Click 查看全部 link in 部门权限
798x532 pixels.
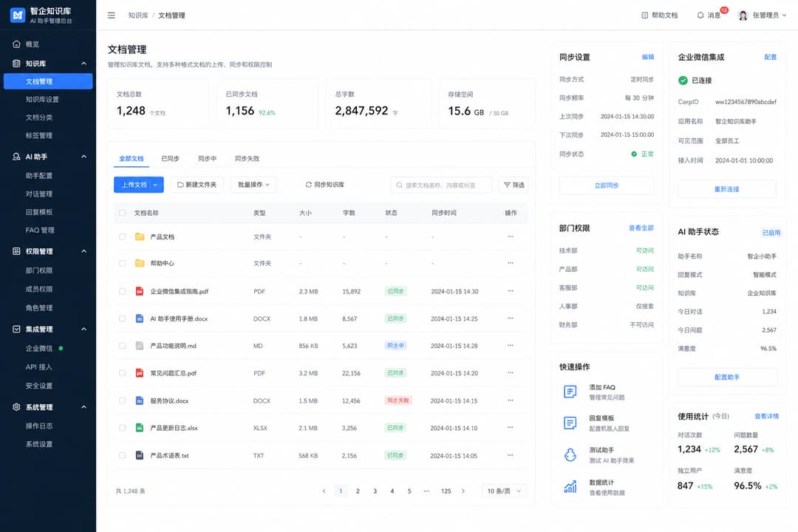point(641,228)
